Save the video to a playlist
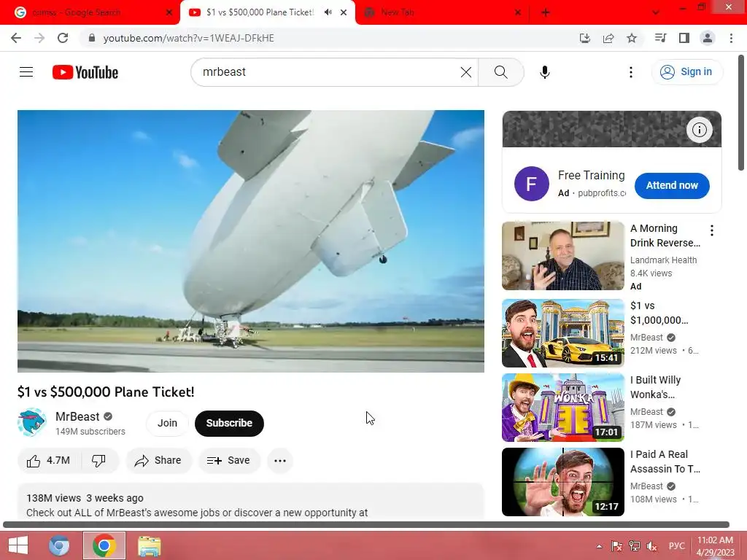 point(228,461)
